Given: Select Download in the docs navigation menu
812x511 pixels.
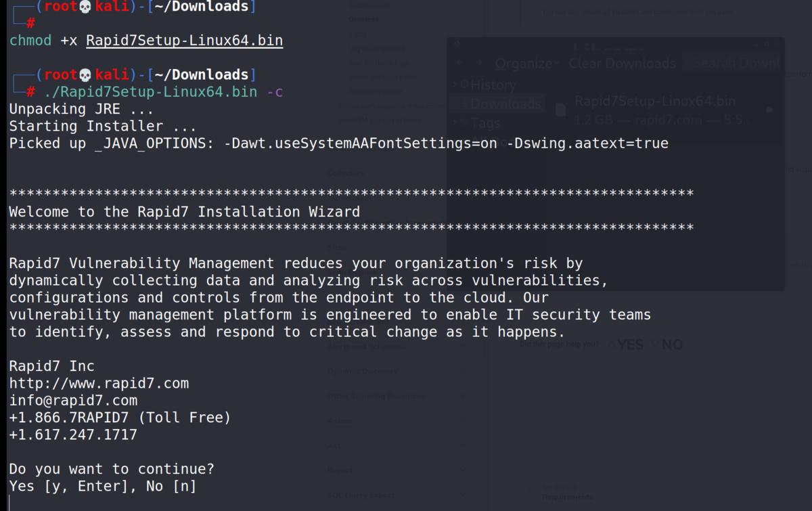Looking at the screenshot, I should (x=363, y=20).
